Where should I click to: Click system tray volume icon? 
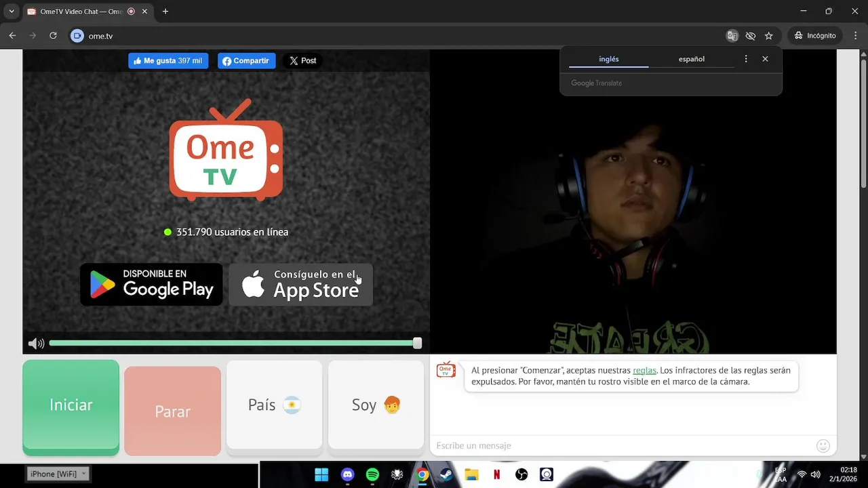[816, 474]
